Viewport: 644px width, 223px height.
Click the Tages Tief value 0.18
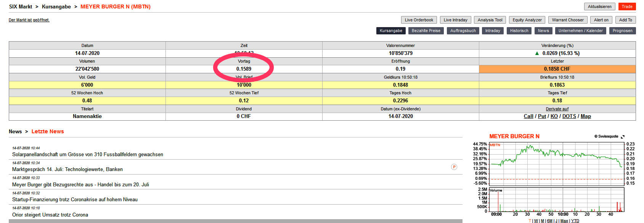tap(557, 100)
